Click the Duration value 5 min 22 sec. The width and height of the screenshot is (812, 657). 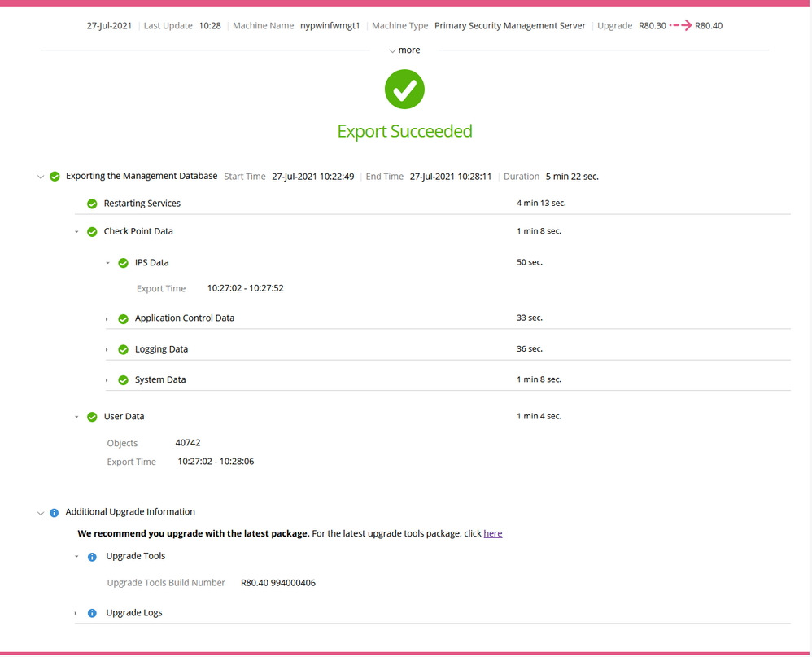point(572,177)
